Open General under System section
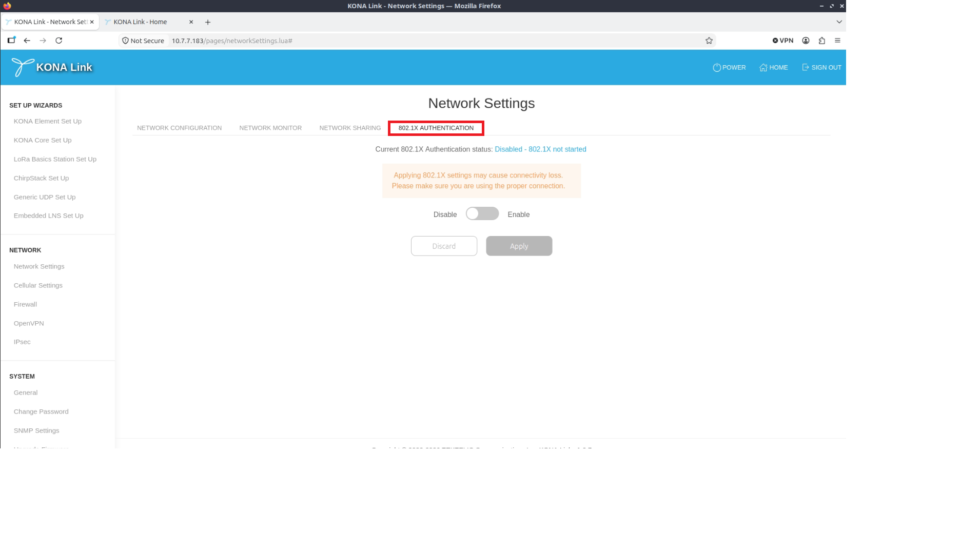980x550 pixels. click(x=26, y=392)
